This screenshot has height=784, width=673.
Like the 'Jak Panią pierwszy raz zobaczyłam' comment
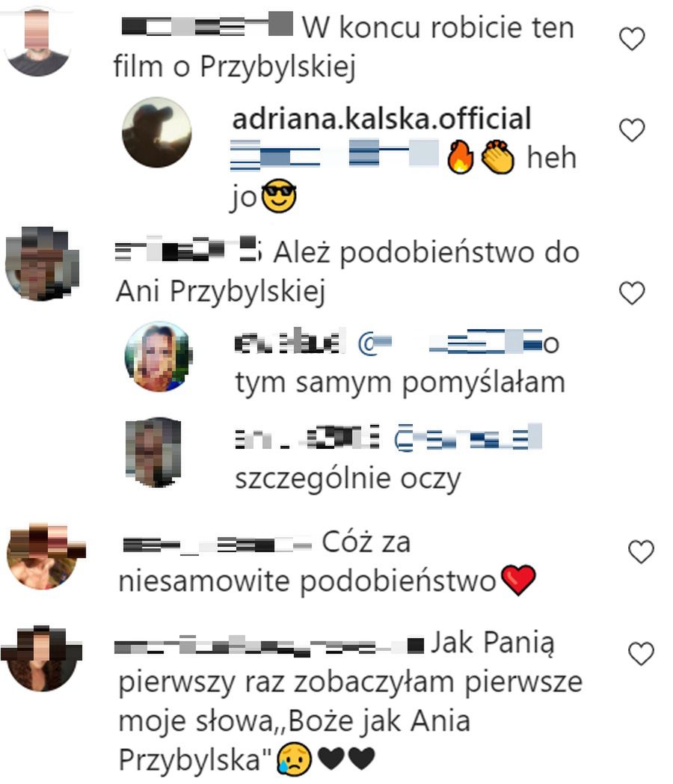[x=641, y=654]
